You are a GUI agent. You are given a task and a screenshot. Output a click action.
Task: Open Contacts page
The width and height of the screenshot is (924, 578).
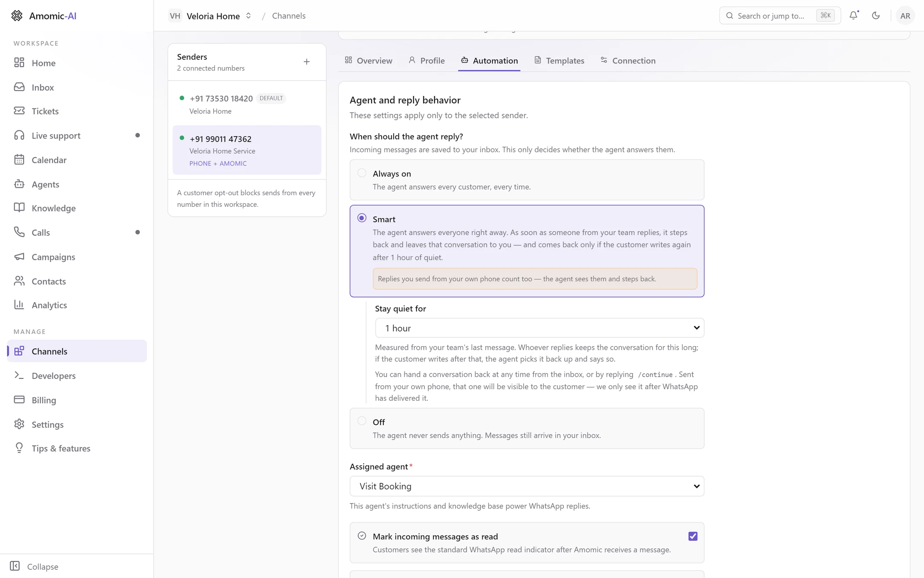coord(77,281)
